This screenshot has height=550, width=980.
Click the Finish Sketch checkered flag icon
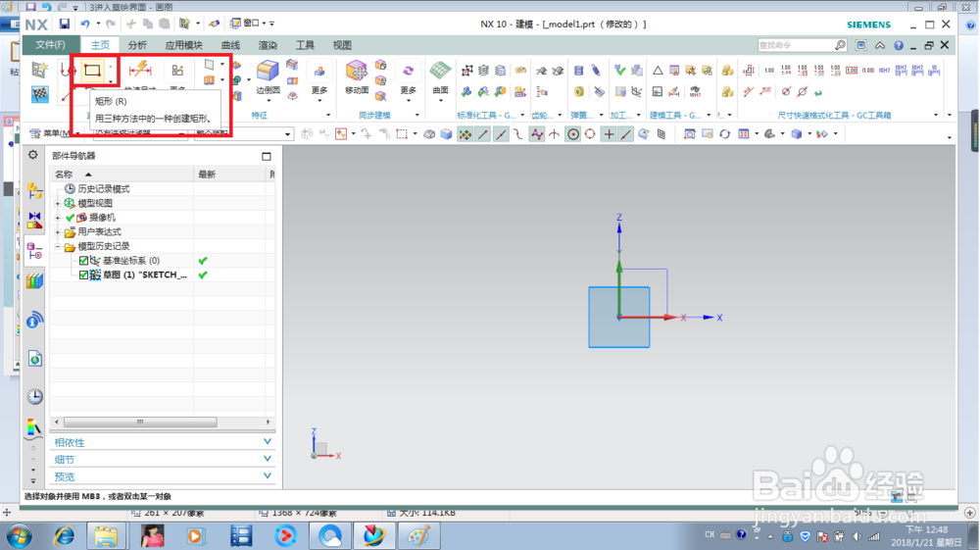pos(40,94)
